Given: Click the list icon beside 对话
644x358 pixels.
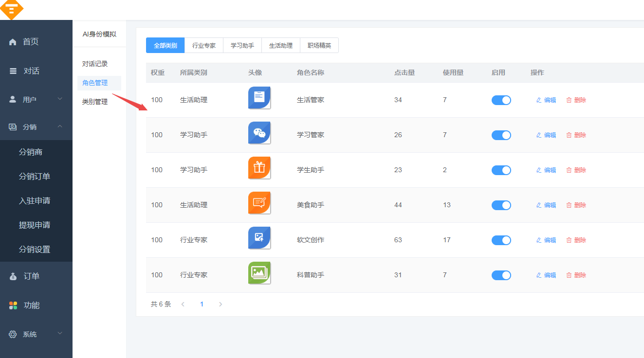Looking at the screenshot, I should click(13, 71).
